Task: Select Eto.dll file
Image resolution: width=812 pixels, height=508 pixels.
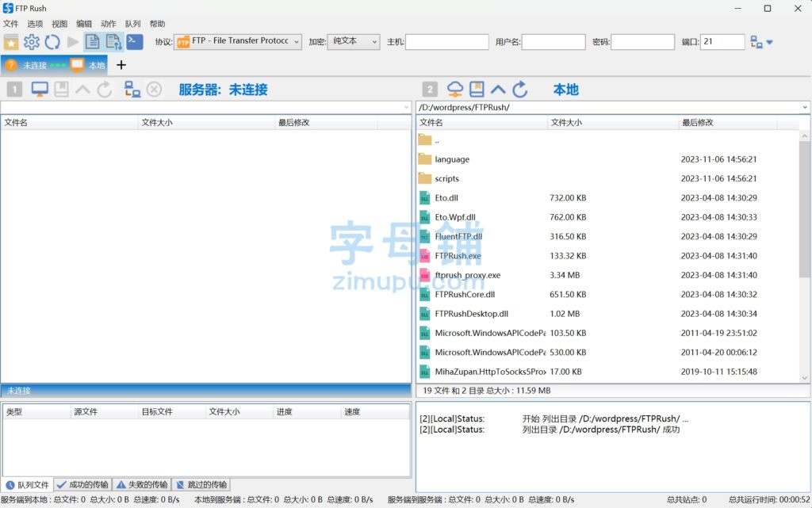Action: point(608,197)
